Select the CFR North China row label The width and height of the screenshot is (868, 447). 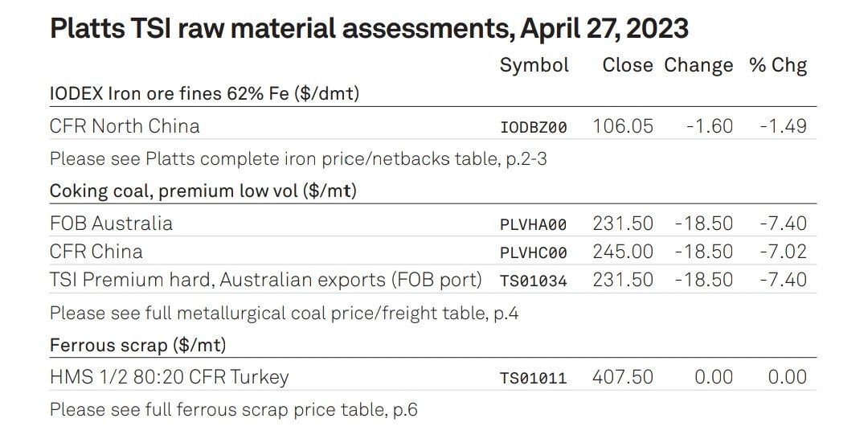tap(125, 126)
